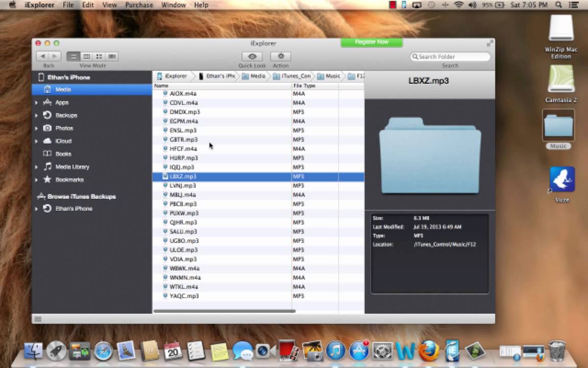
Task: Click the Bookmarks star icon
Action: click(47, 179)
